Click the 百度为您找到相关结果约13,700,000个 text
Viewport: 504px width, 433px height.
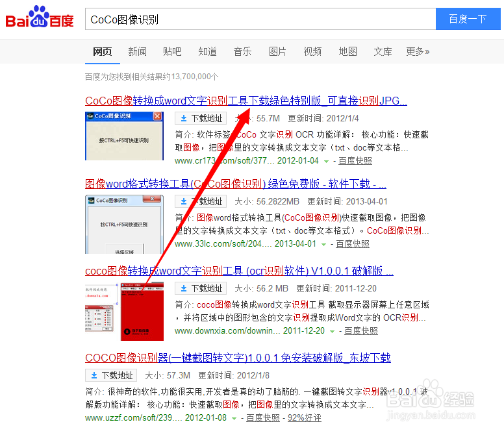(x=152, y=77)
